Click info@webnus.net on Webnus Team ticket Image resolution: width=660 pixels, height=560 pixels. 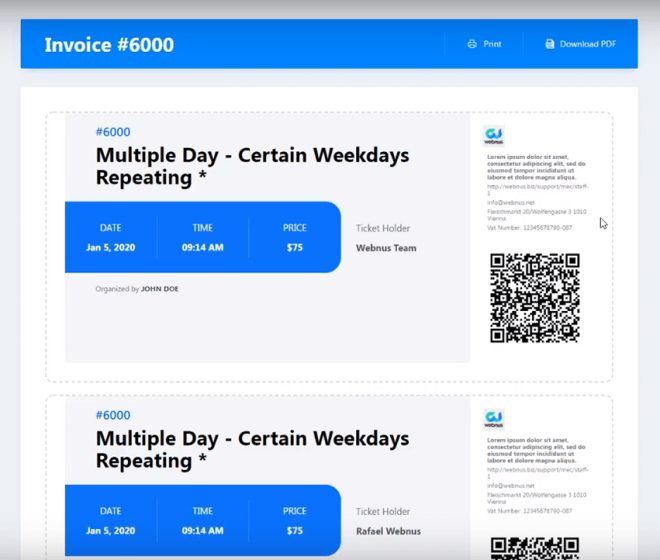[x=511, y=203]
